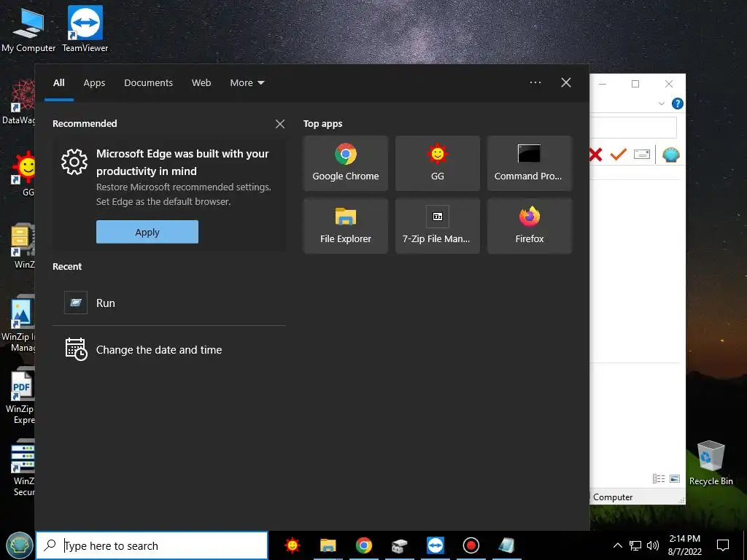Expand the More dropdown in search panel

[247, 83]
